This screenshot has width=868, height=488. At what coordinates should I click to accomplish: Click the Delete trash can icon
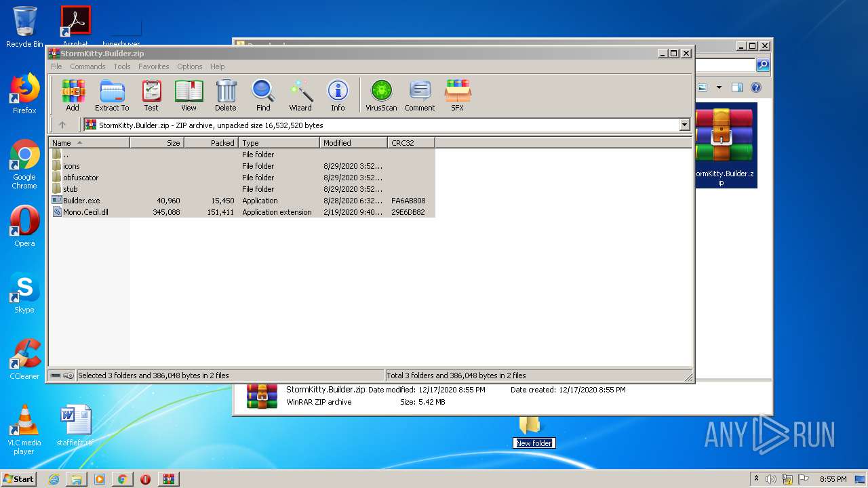click(226, 96)
